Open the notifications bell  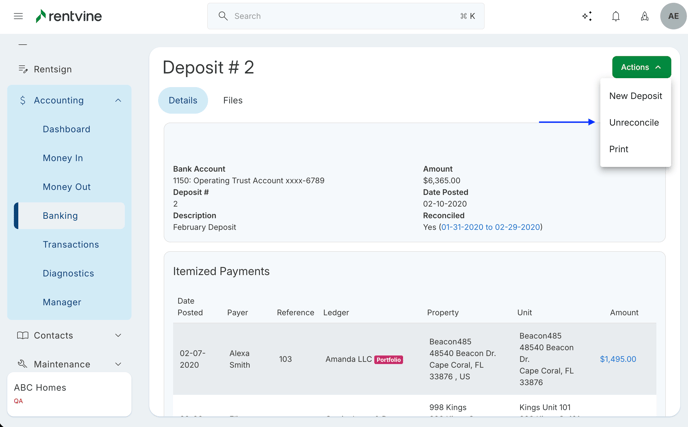coord(616,16)
